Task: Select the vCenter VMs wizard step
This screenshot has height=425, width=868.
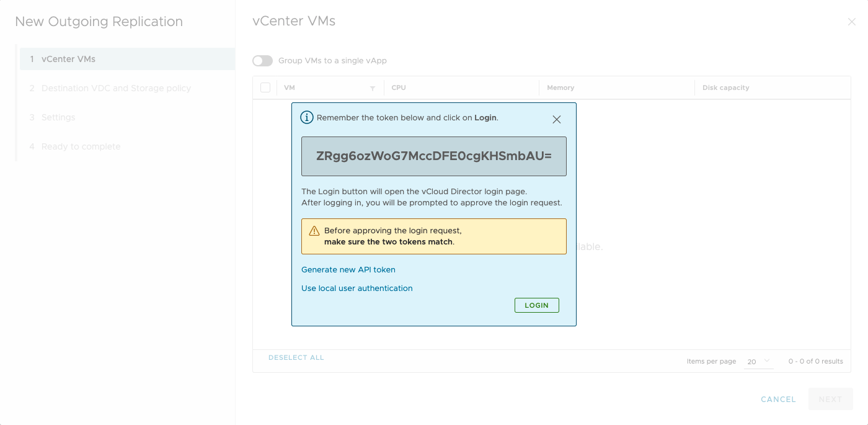Action: [x=68, y=59]
